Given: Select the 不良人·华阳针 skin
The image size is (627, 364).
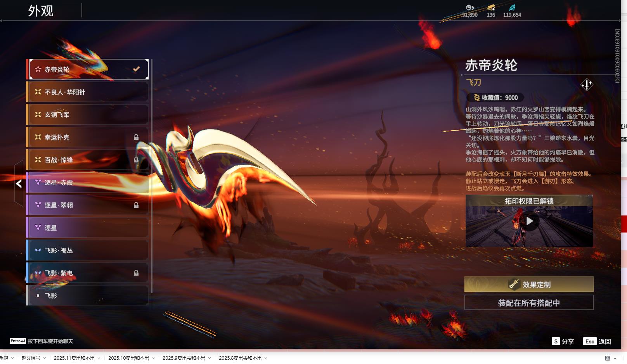Looking at the screenshot, I should click(88, 92).
